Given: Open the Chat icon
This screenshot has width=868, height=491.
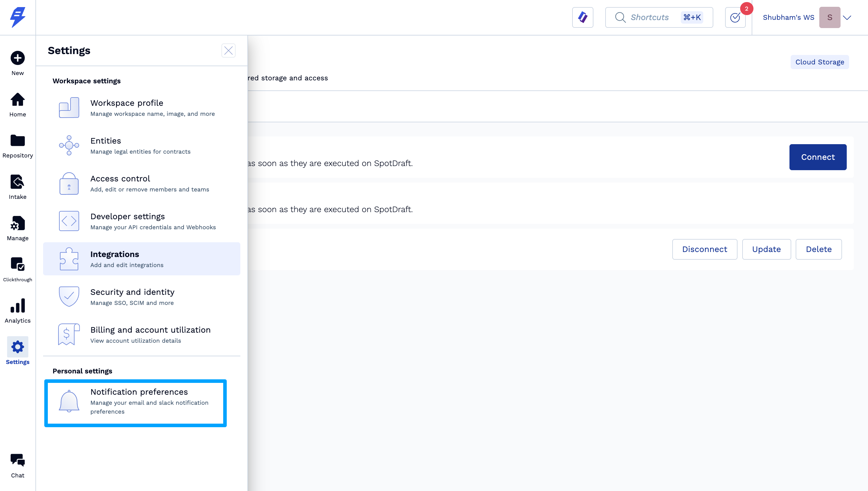Looking at the screenshot, I should (x=17, y=460).
